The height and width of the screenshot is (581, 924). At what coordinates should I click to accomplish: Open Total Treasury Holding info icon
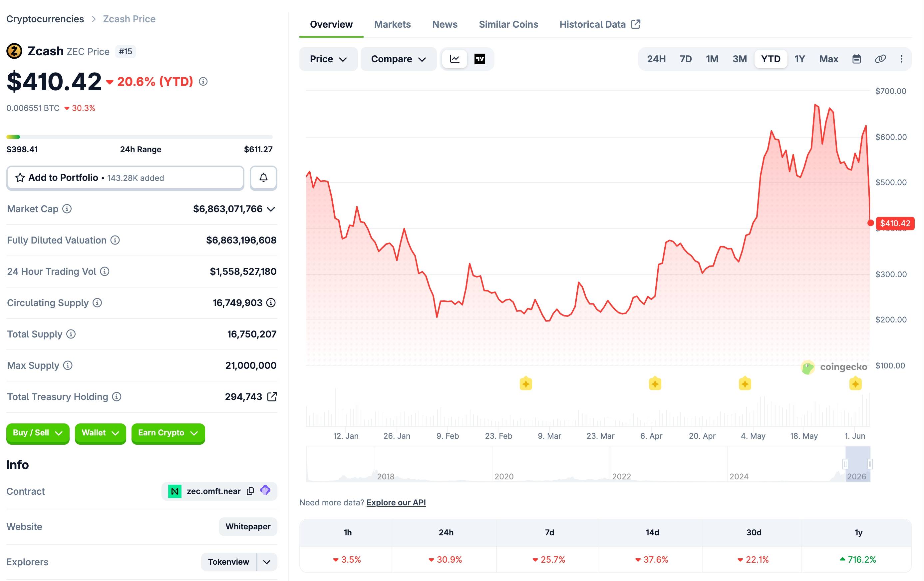117,397
